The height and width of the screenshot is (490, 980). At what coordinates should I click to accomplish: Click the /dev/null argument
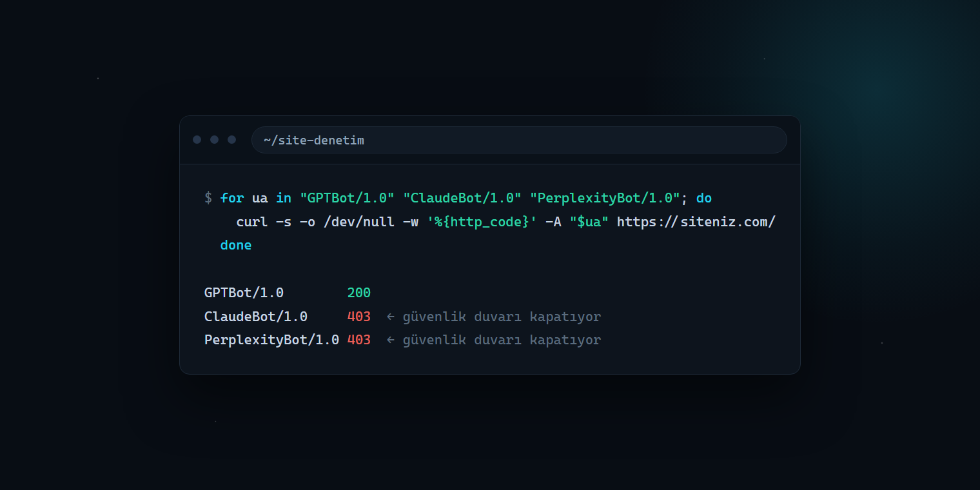(358, 222)
